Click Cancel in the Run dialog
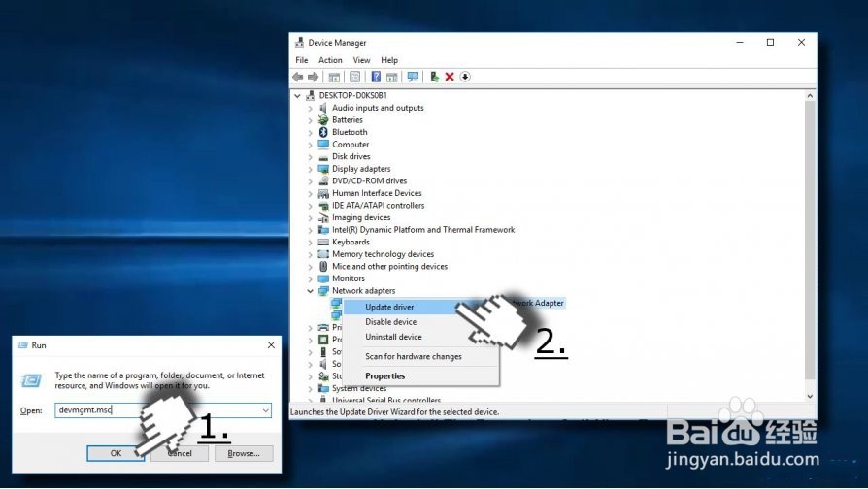Viewport: 868px width, 489px height. click(180, 454)
